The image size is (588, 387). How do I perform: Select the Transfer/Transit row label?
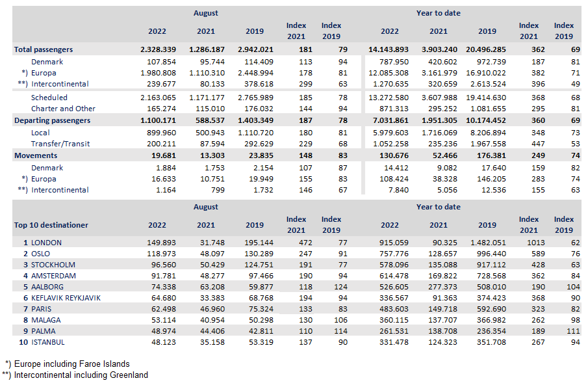click(x=60, y=144)
